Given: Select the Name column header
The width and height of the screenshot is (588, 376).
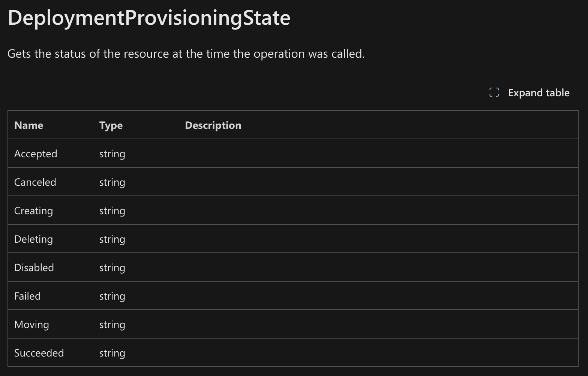Looking at the screenshot, I should [28, 125].
